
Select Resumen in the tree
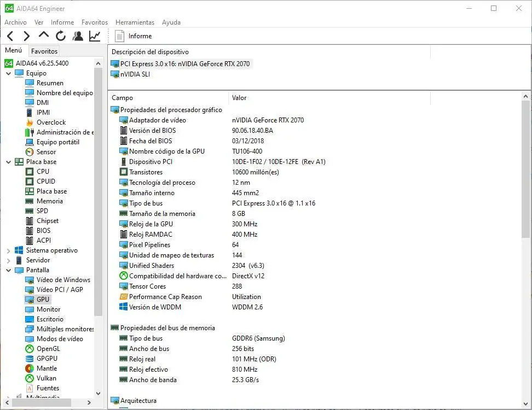pos(50,83)
